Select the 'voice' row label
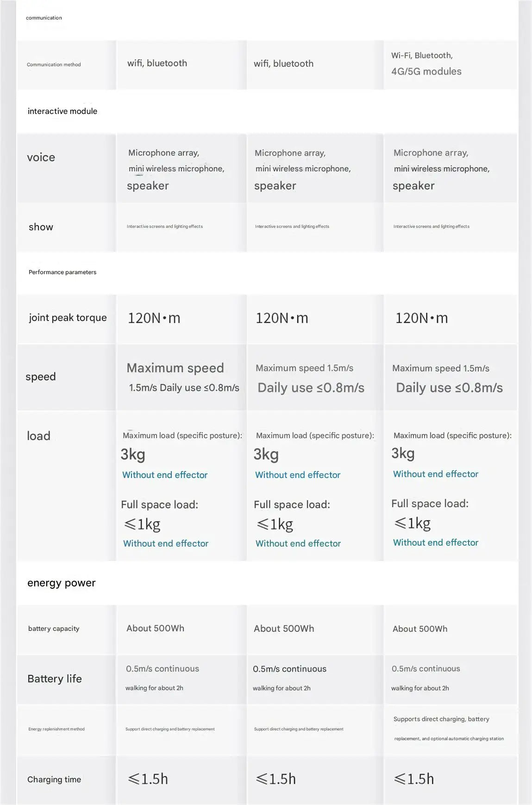Viewport: 532px width, 805px height. [x=41, y=157]
